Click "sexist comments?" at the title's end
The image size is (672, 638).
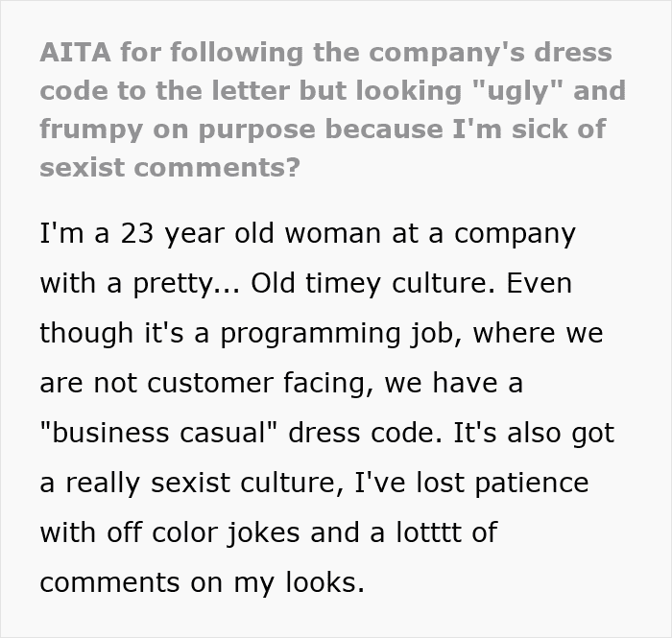[x=169, y=167]
